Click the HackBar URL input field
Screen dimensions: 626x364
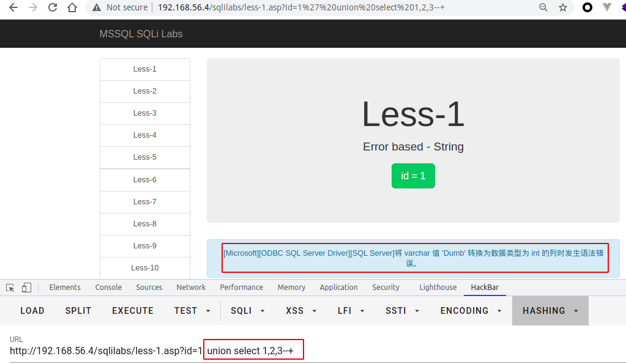coord(318,351)
